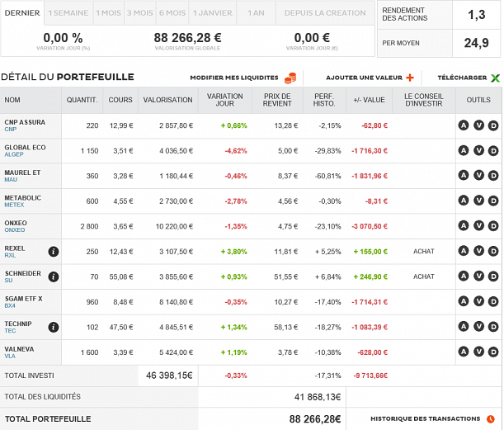Select the DERNIER tab

[x=22, y=13]
